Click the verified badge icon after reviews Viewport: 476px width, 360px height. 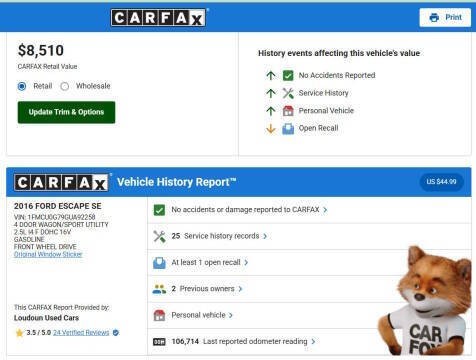(116, 333)
